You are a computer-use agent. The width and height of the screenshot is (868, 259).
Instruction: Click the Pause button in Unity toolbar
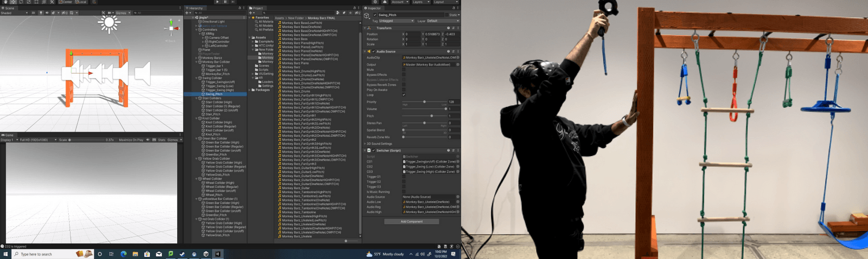(x=225, y=2)
